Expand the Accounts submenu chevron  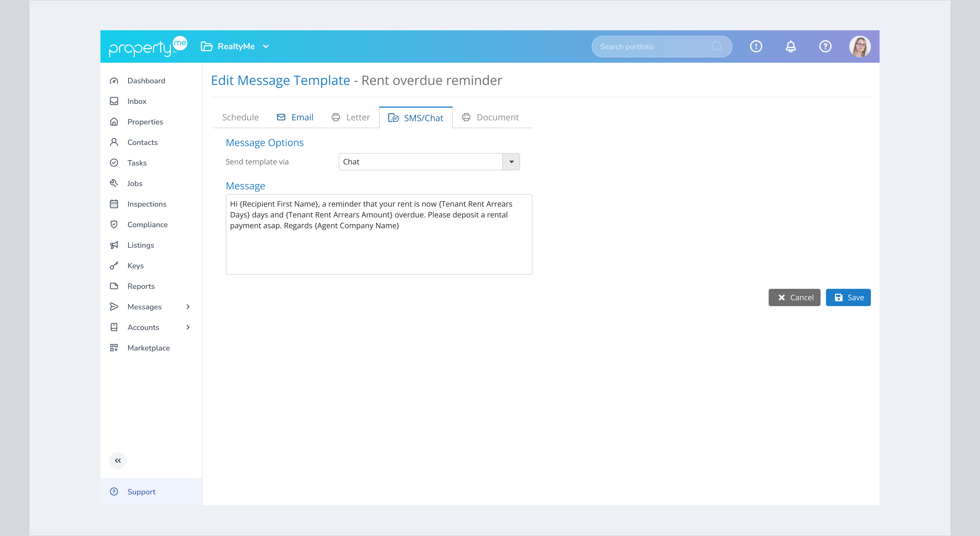point(188,327)
